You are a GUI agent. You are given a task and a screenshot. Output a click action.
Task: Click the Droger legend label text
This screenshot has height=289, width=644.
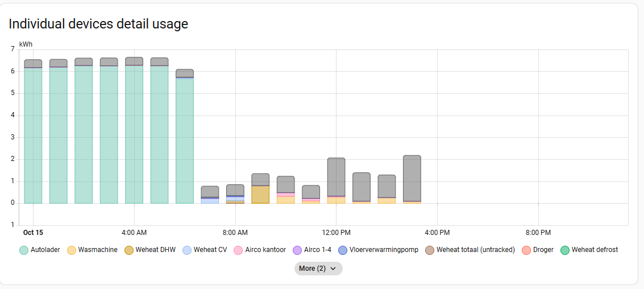[543, 250]
